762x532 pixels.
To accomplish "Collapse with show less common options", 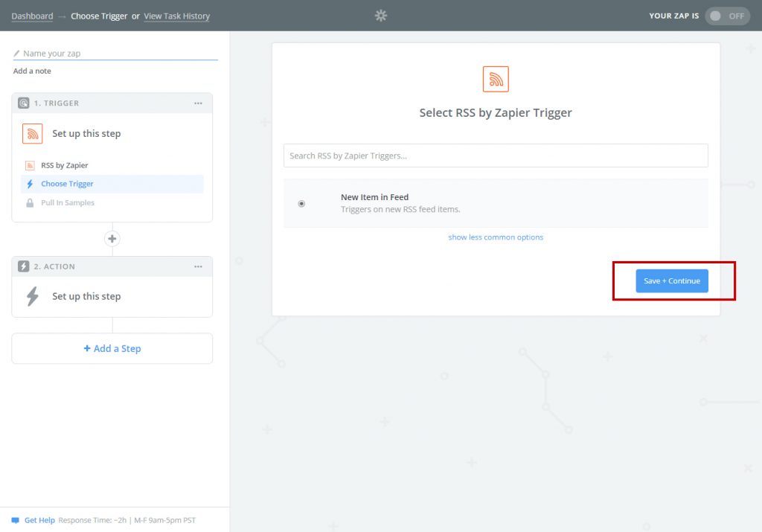I will click(x=496, y=237).
